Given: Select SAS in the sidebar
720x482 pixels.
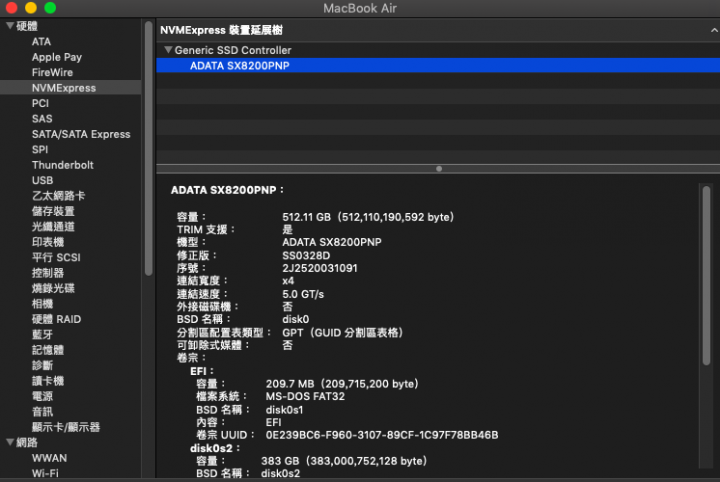Looking at the screenshot, I should 42,119.
